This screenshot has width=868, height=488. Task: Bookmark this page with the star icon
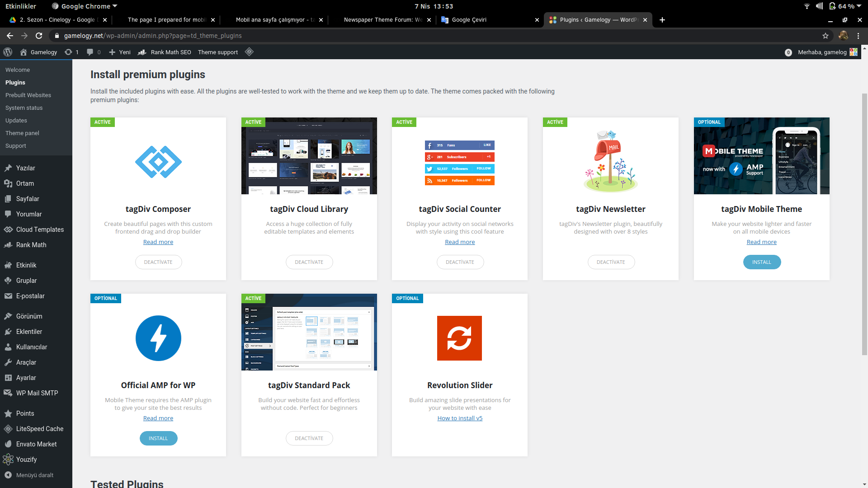pyautogui.click(x=826, y=36)
